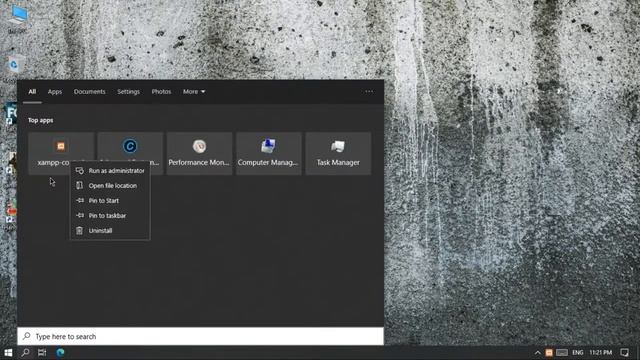Open the Windows Start button
The height and width of the screenshot is (360, 640).
coord(8,353)
